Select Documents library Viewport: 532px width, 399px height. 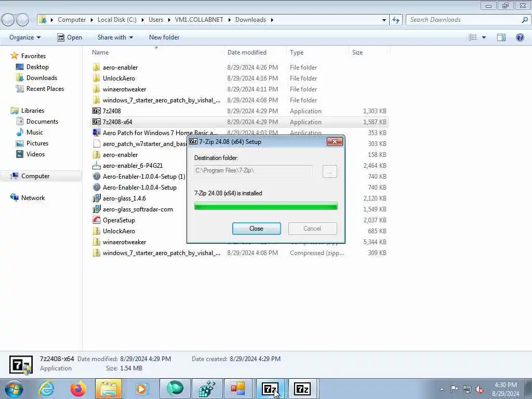coord(42,122)
